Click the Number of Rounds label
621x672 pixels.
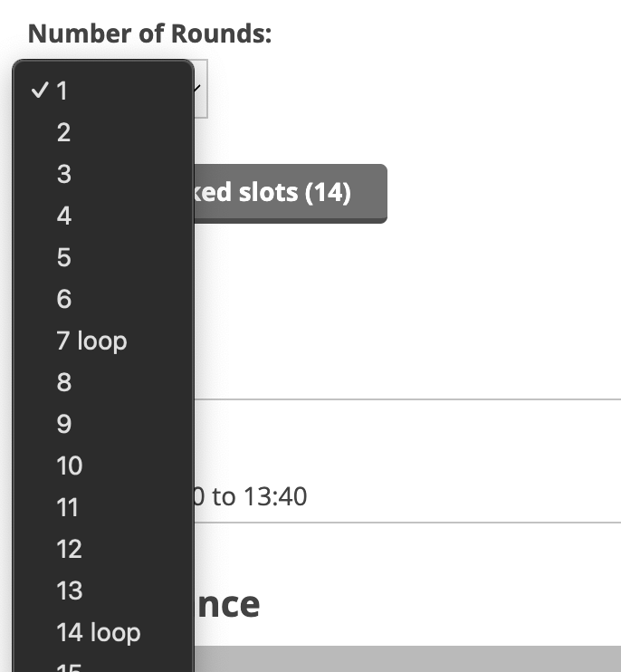(149, 34)
